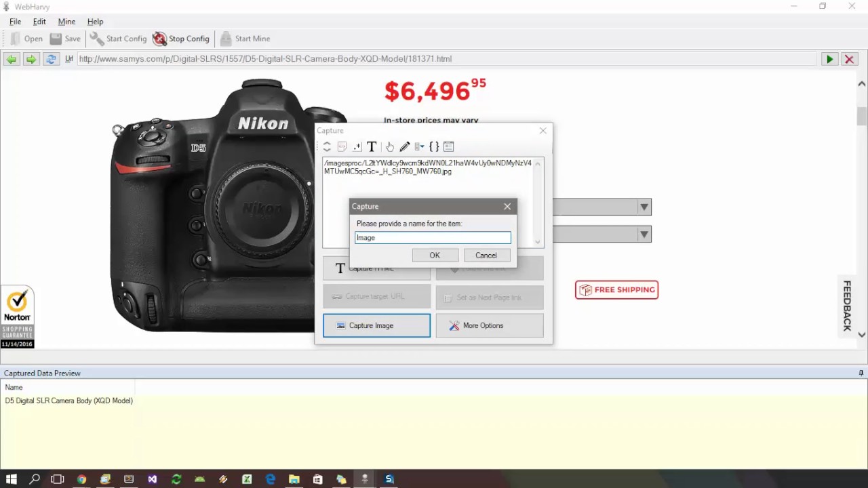Click the Save toolbar button
Viewport: 868px width, 488px height.
(65, 39)
